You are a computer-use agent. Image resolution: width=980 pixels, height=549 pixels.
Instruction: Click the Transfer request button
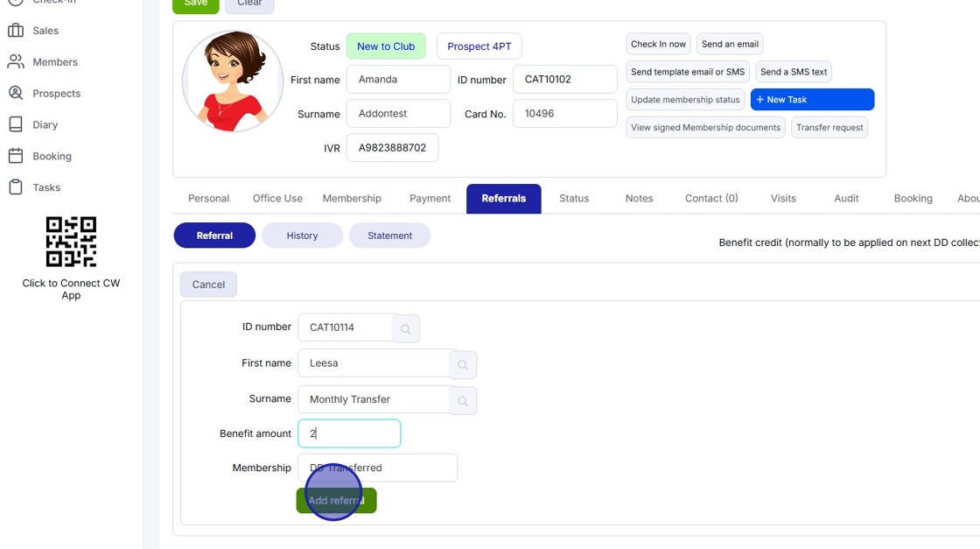coord(829,128)
